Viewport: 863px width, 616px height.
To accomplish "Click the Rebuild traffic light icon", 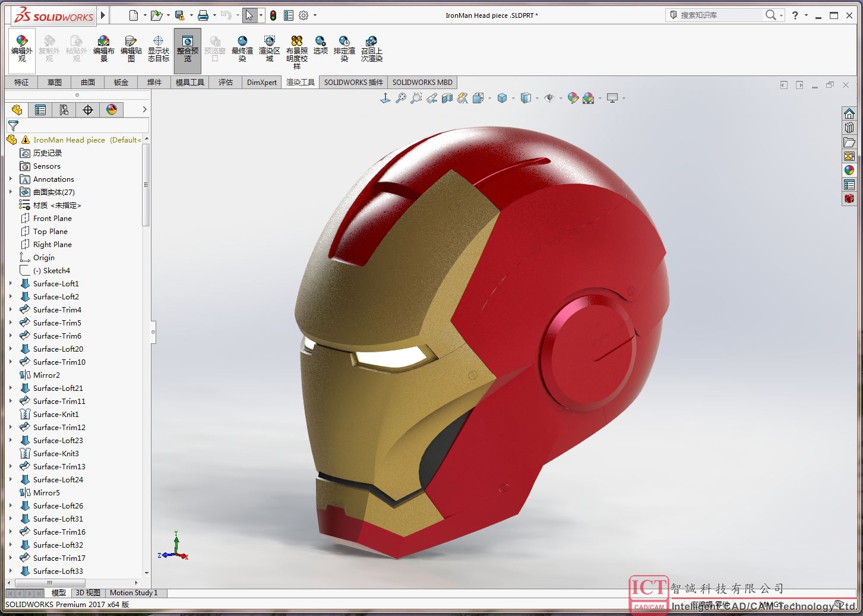I will pos(273,15).
